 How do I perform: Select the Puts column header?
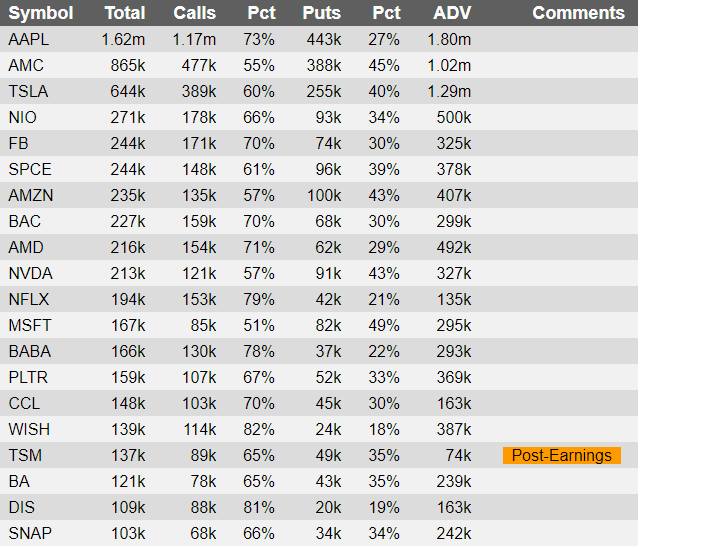coord(321,13)
